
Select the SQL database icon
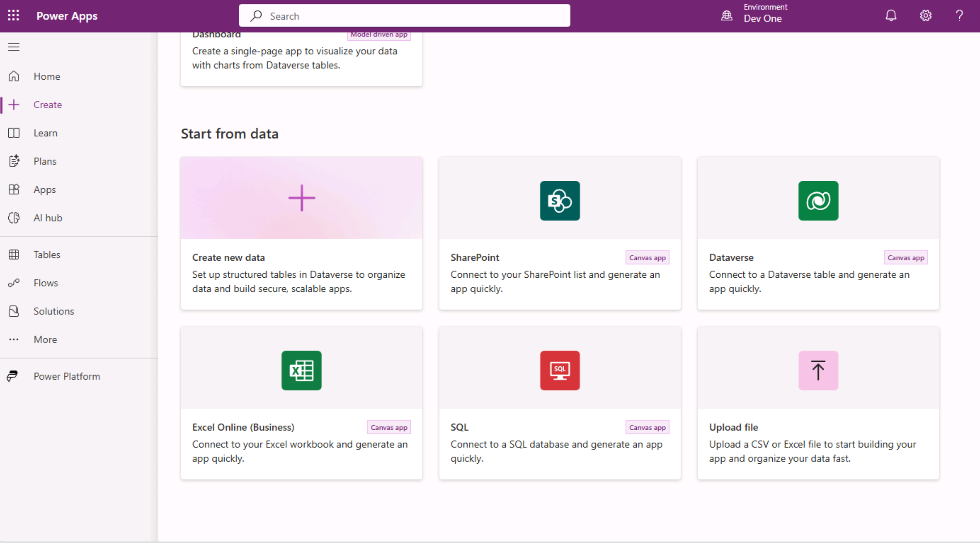(x=559, y=370)
